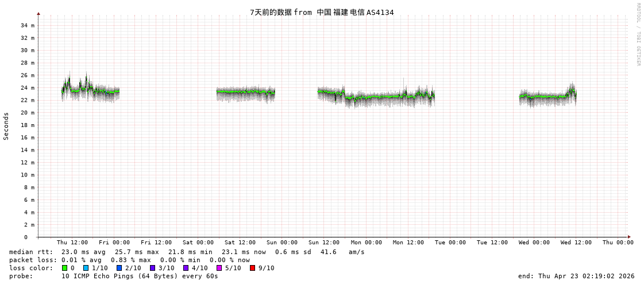Click the 'median rtt:' label
Viewport: 644px width, 284px height.
coord(31,252)
